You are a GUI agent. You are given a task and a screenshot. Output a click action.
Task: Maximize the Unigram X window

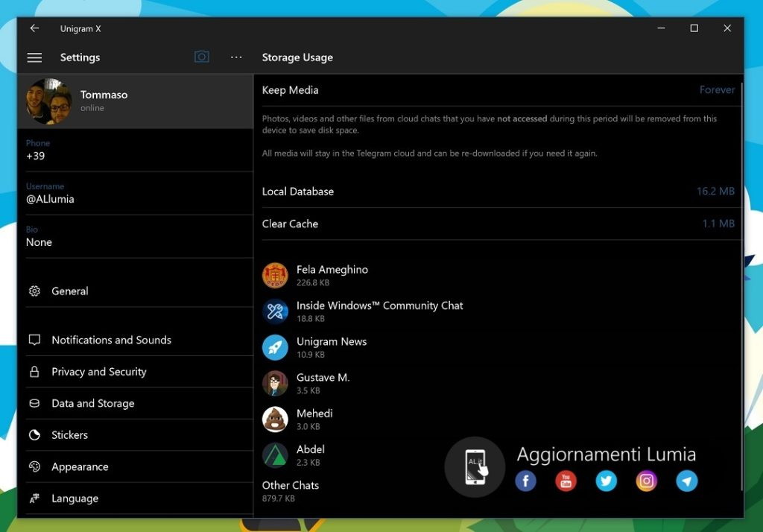click(x=694, y=28)
